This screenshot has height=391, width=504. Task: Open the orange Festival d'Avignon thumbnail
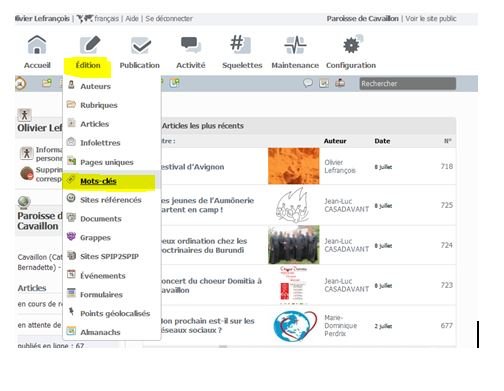click(294, 166)
